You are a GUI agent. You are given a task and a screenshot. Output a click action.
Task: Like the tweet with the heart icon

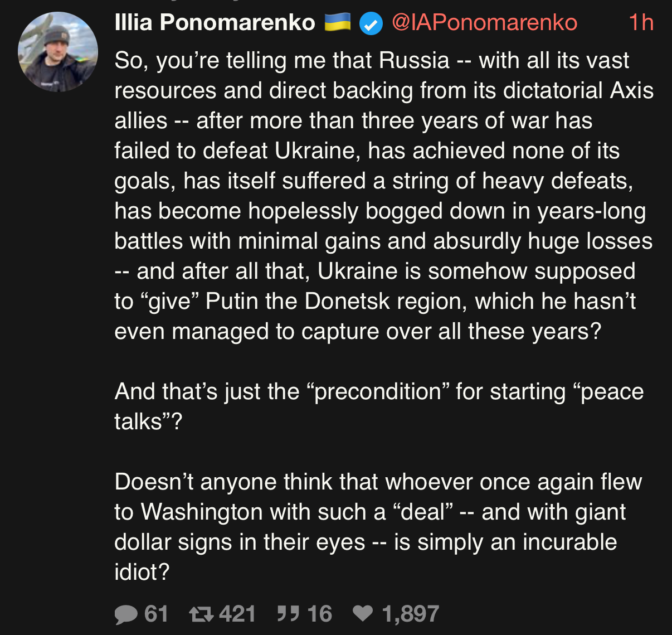363,614
